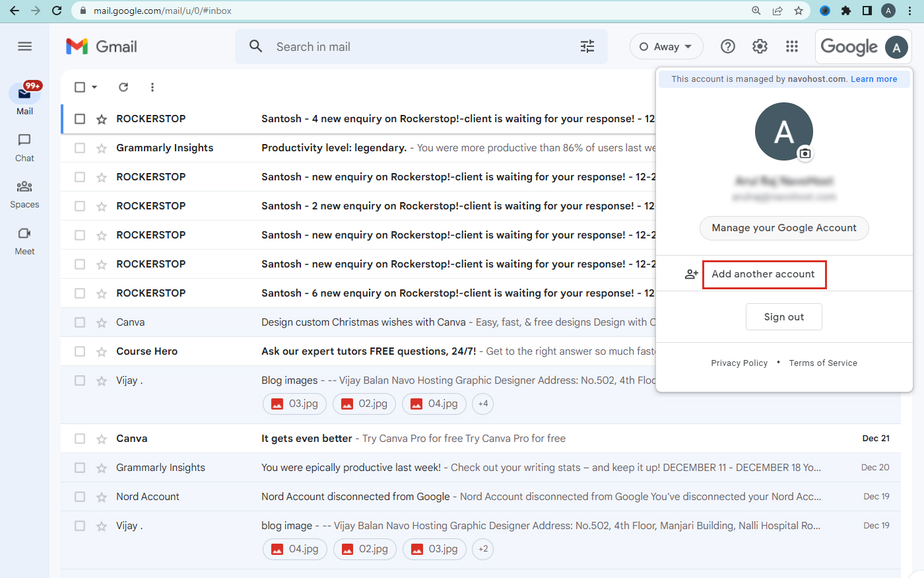Screen dimensions: 924x578
Task: Open Gmail support help icon
Action: point(728,46)
